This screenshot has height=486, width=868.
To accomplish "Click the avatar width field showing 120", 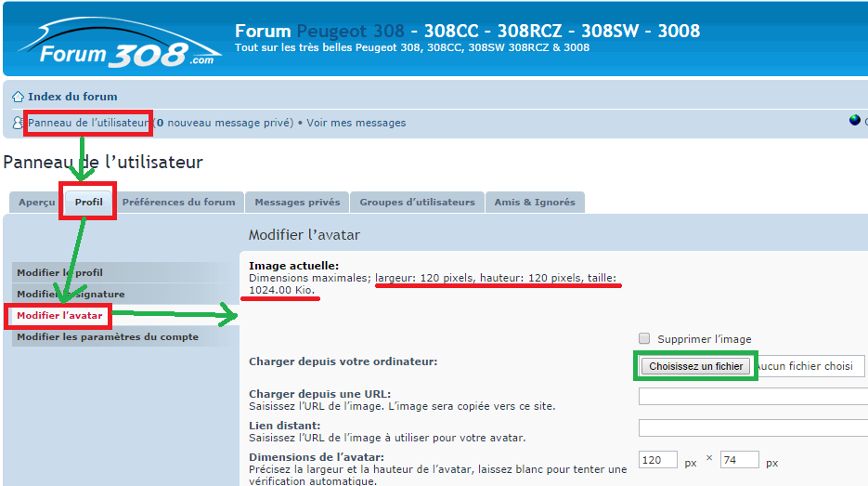I will 658,460.
